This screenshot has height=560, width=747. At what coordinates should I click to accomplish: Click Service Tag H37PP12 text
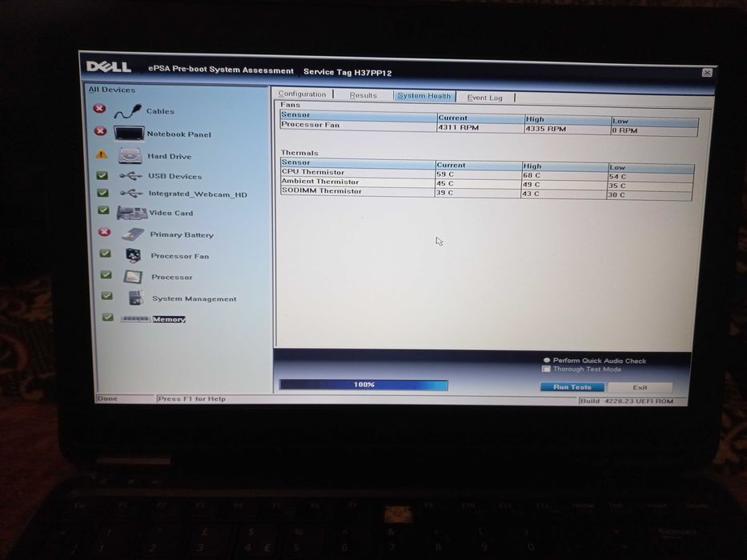pos(347,72)
